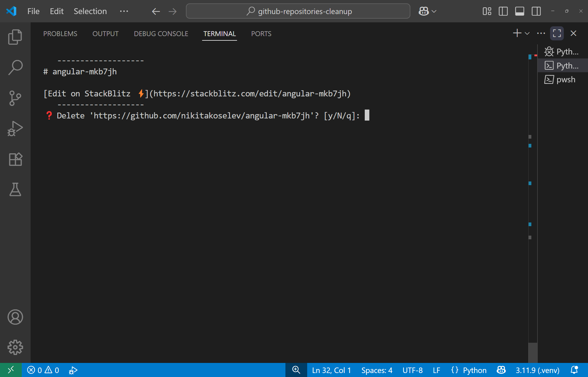The image size is (588, 377).
Task: Open the Run and Debug view
Action: coord(15,129)
